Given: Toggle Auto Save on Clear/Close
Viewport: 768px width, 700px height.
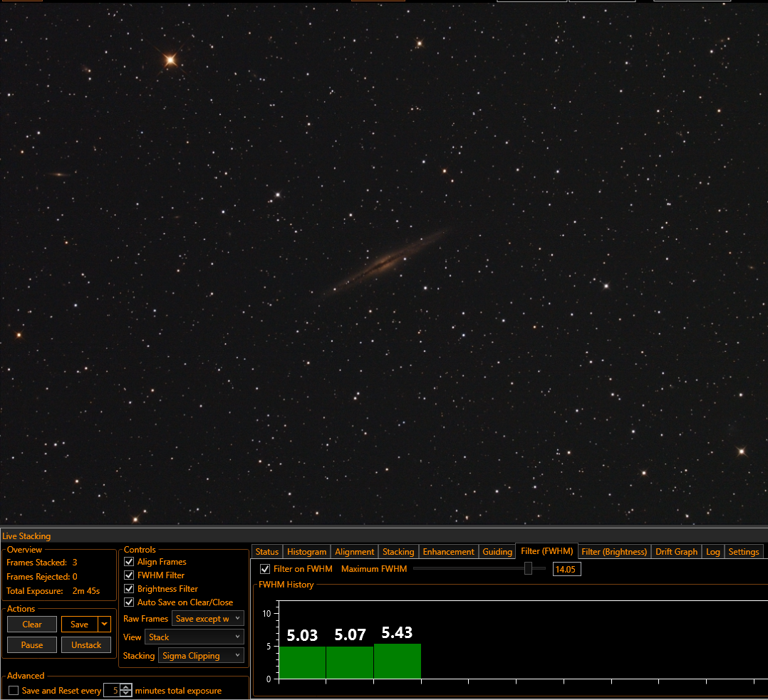Looking at the screenshot, I should 130,602.
